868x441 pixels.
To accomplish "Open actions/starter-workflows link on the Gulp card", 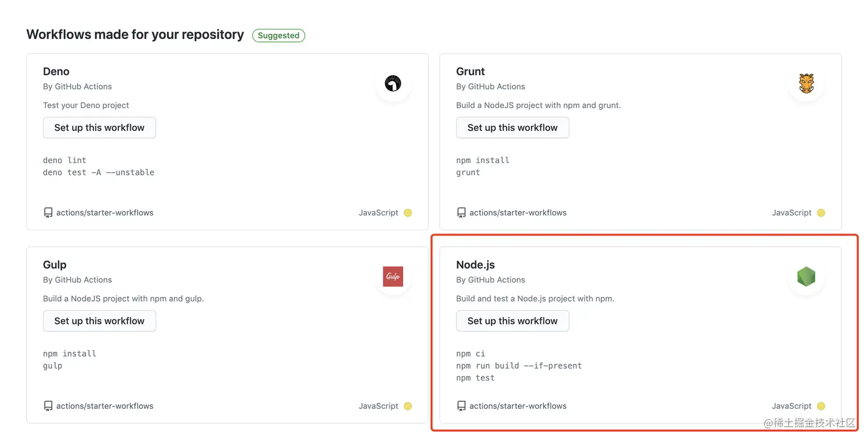I will coord(104,405).
